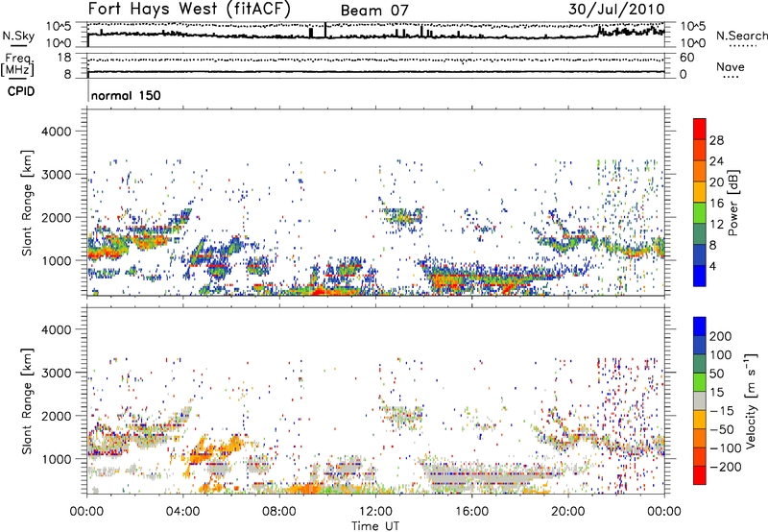768x532 pixels.
Task: Click the '18' frequency axis tick label
Action: click(x=63, y=58)
